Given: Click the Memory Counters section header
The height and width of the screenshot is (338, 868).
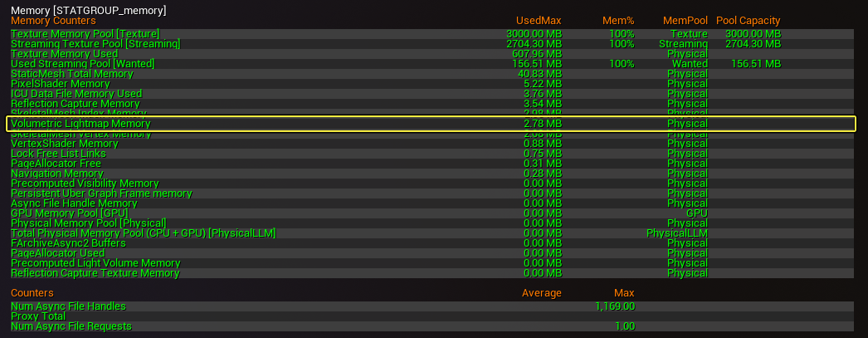Looking at the screenshot, I should click(x=53, y=21).
